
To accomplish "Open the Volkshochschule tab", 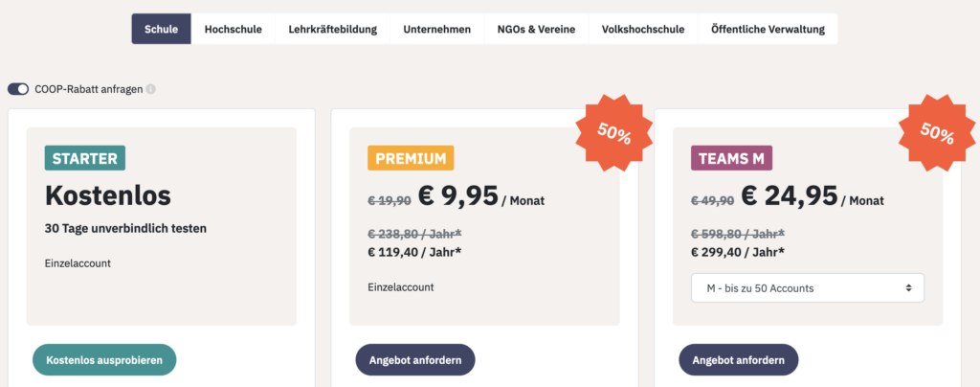I will point(643,29).
